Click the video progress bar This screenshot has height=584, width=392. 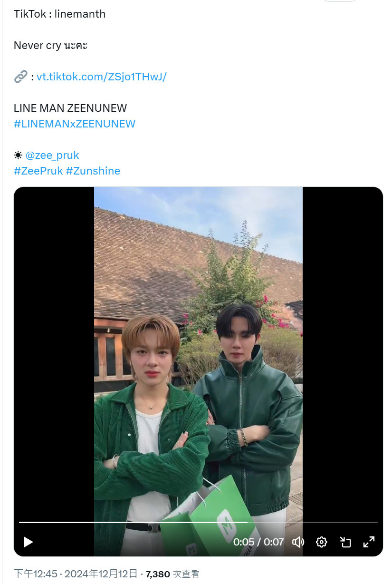pos(198,522)
